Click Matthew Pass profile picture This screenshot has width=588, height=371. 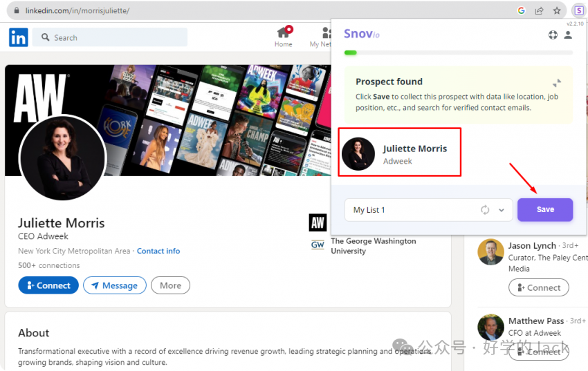pyautogui.click(x=490, y=327)
